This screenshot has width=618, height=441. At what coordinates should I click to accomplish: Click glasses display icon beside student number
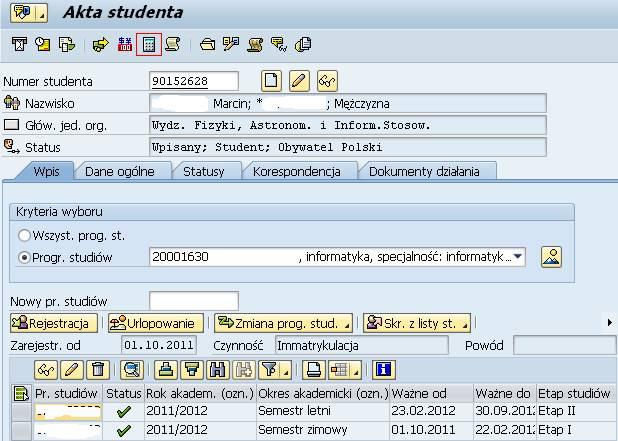coord(327,81)
